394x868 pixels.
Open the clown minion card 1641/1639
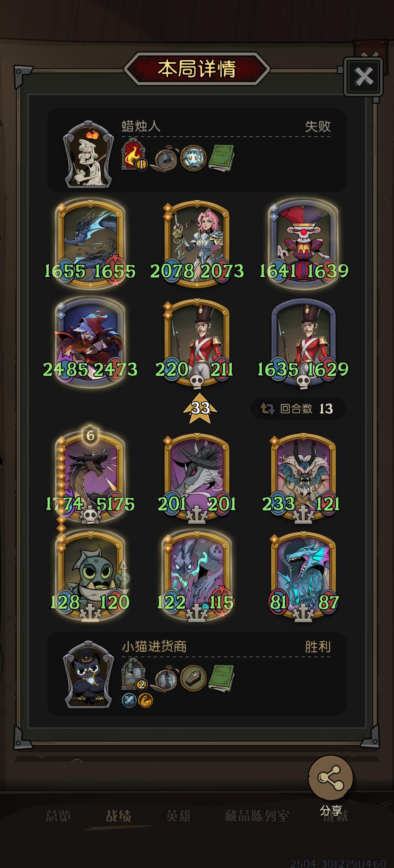303,243
